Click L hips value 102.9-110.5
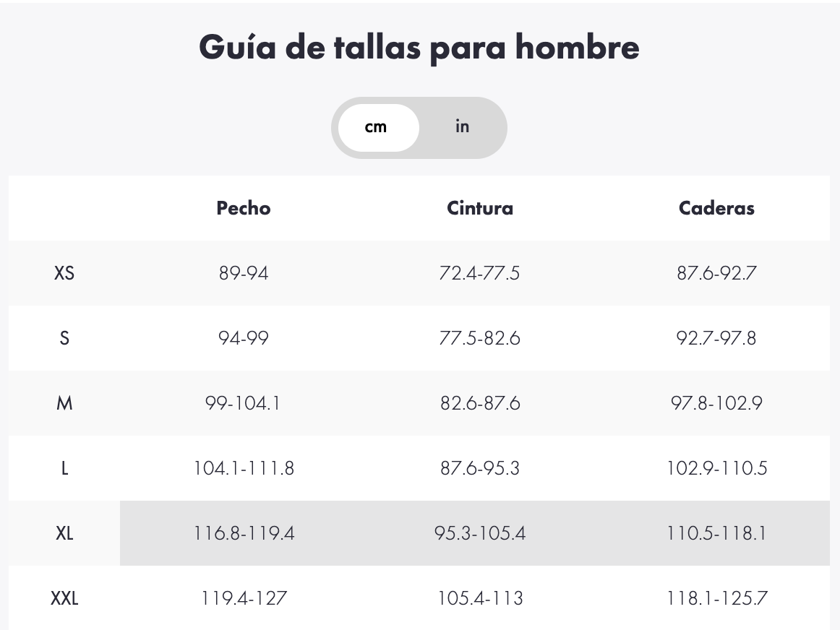The image size is (840, 630). point(716,468)
